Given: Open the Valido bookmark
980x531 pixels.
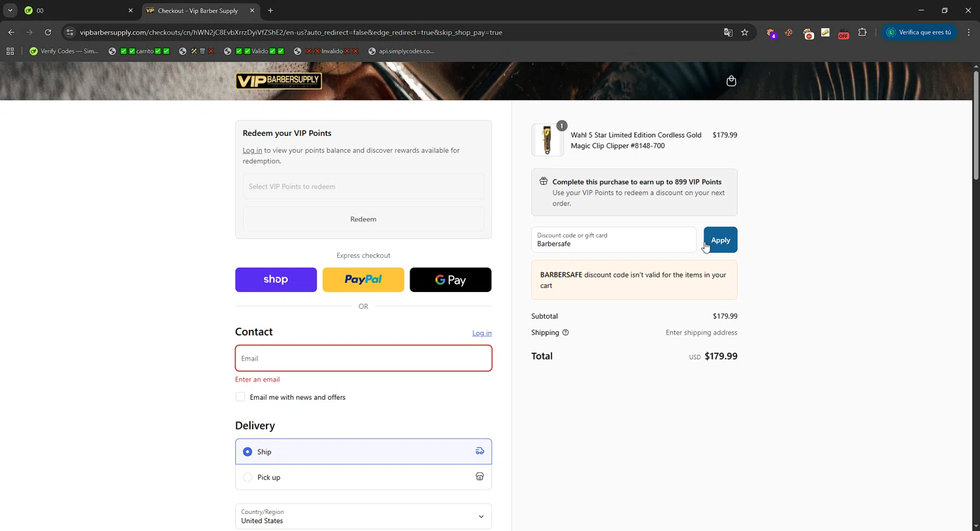Looking at the screenshot, I should click(254, 51).
